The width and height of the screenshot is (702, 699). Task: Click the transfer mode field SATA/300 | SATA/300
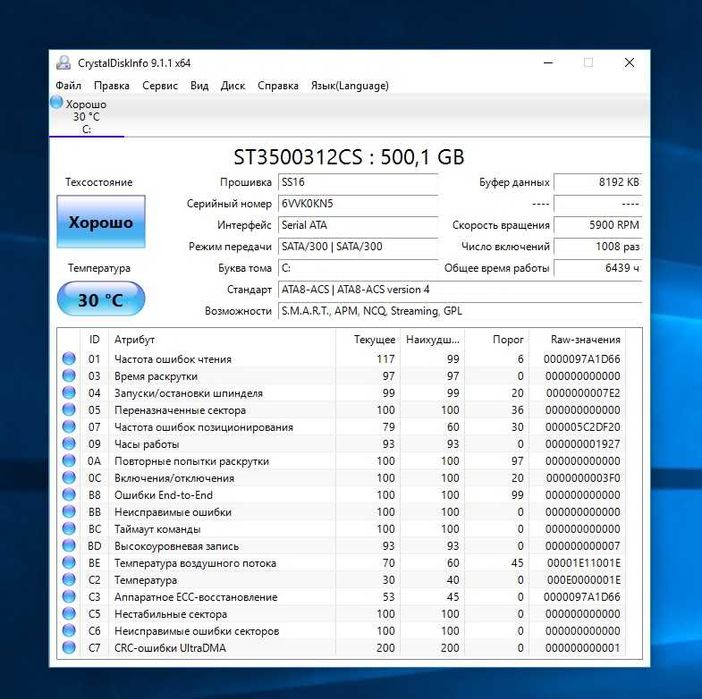[358, 247]
